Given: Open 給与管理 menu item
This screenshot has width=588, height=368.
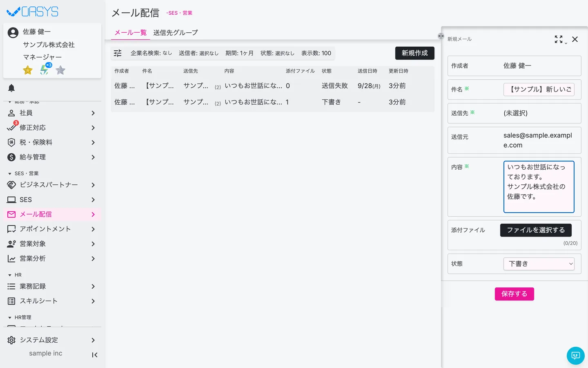Looking at the screenshot, I should [52, 157].
